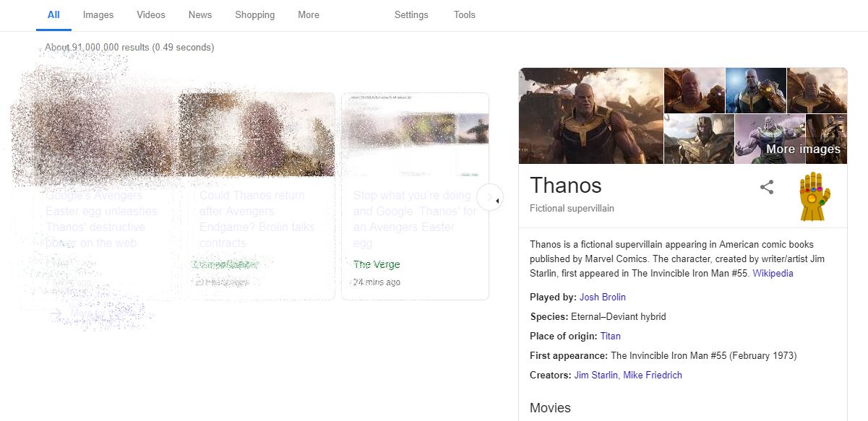
Task: Click the share icon beside Thanos
Action: click(767, 188)
